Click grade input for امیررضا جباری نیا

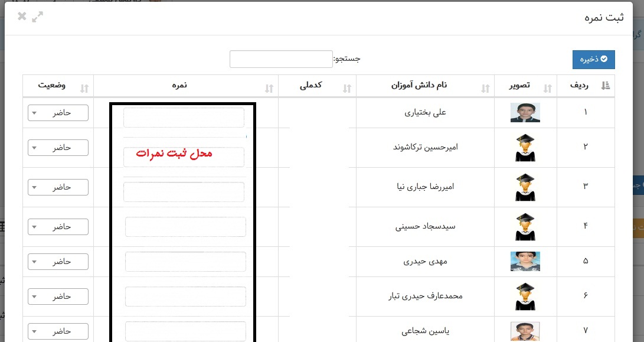click(x=184, y=192)
